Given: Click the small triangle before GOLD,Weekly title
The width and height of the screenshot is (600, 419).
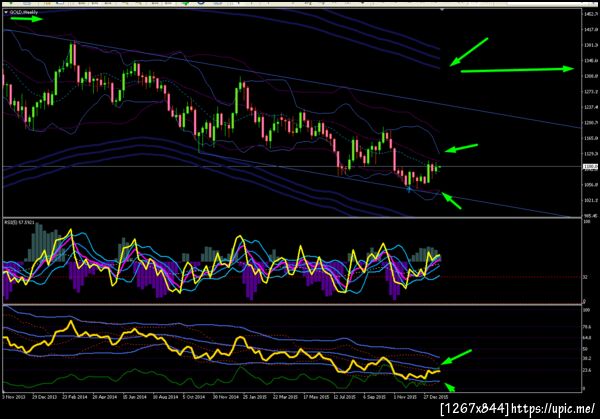Looking at the screenshot, I should click(x=6, y=12).
